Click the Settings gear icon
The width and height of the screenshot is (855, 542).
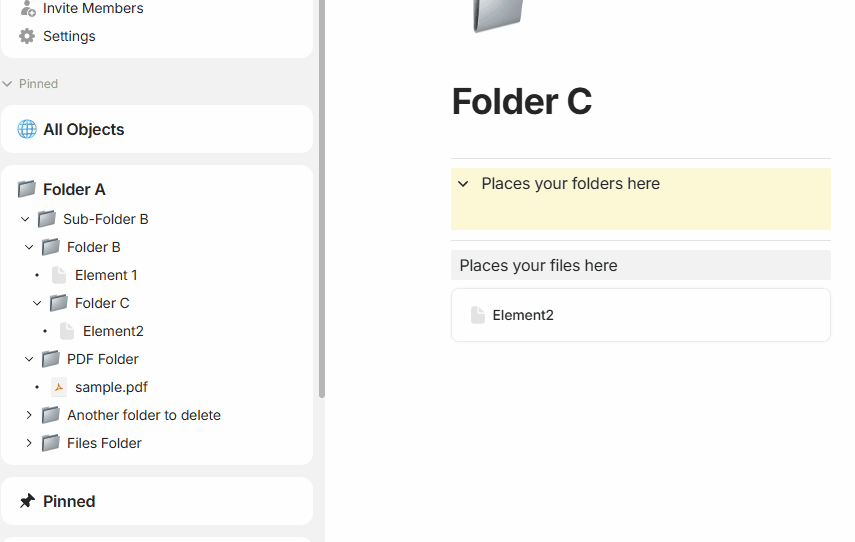tap(27, 36)
